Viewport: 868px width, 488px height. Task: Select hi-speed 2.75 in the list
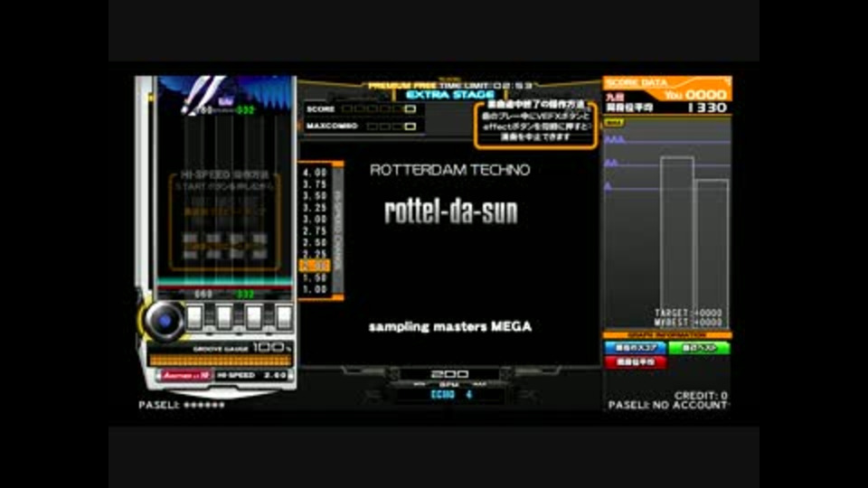315,230
